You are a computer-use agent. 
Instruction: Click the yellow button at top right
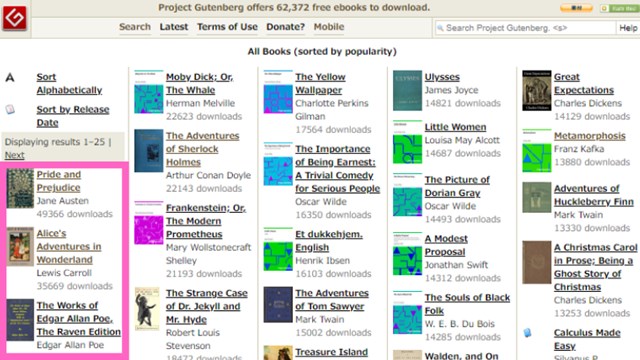coord(576,8)
